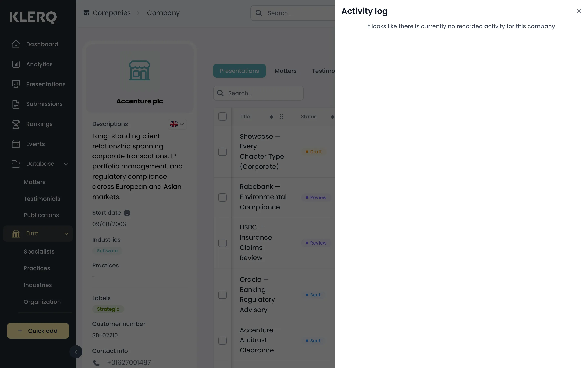
Task: Open Rankings in the sidebar
Action: [39, 124]
